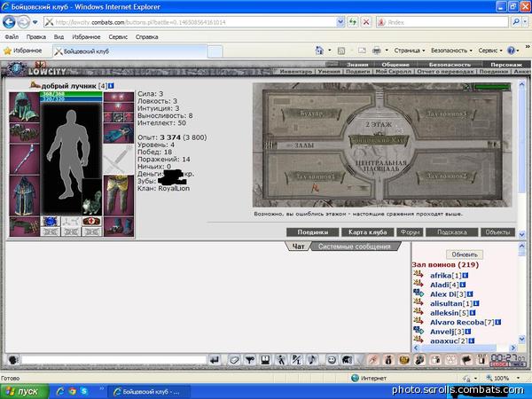The width and height of the screenshot is (532, 399).
Task: Open the Знания top menu
Action: (x=357, y=65)
